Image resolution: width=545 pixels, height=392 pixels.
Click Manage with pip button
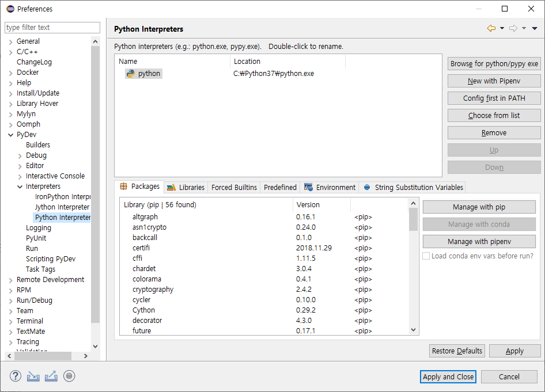[479, 207]
